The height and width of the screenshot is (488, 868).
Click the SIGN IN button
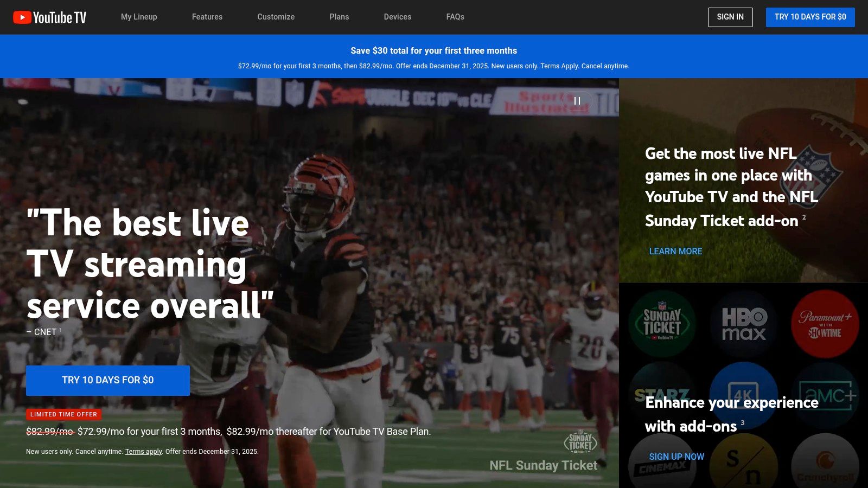pos(730,17)
